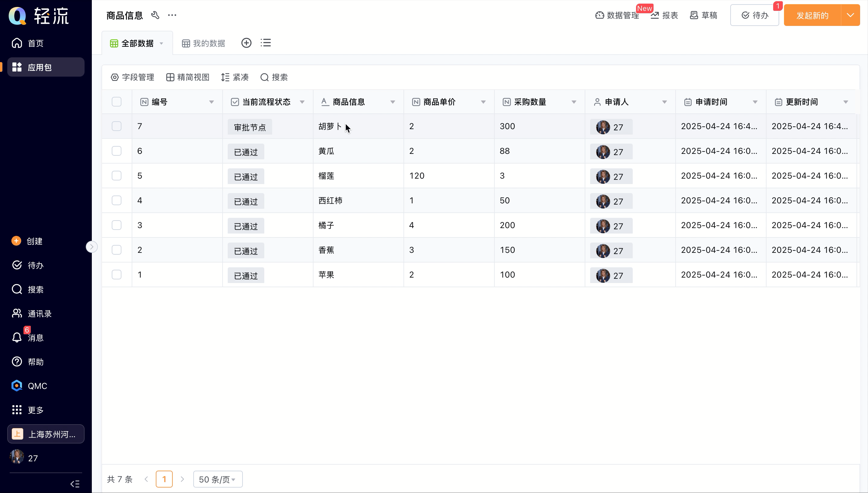Open 数据管理
Screen dimensions: 868x493
click(x=617, y=15)
